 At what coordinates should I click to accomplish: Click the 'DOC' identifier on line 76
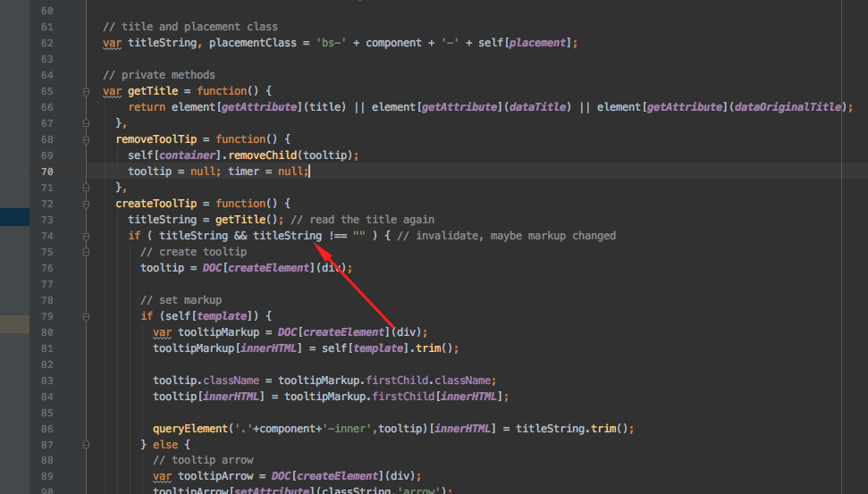click(212, 268)
